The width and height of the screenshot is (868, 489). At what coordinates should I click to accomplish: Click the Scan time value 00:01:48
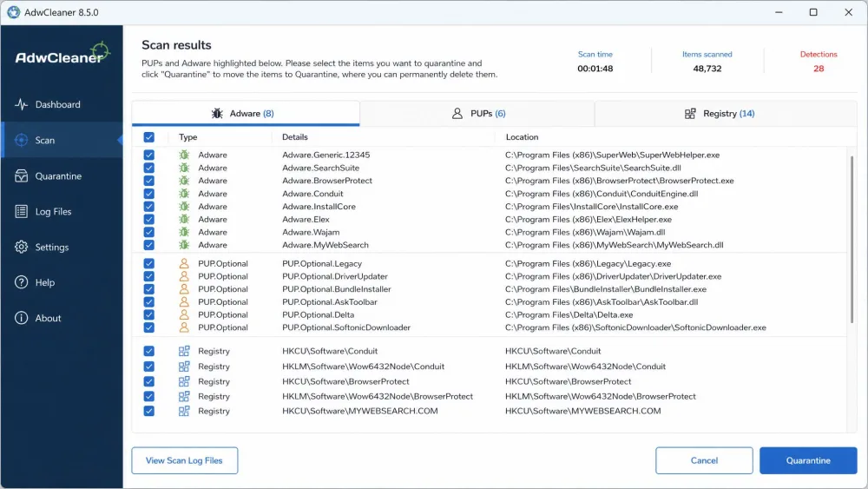click(595, 69)
